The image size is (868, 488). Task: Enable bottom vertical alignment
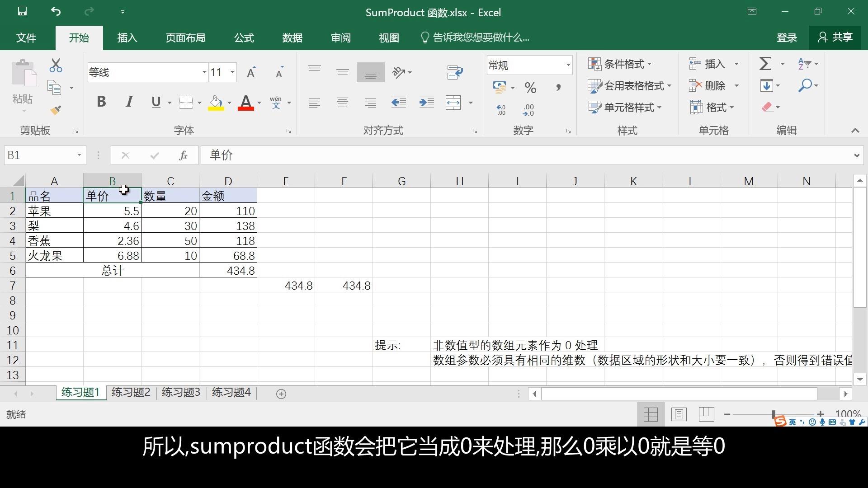371,72
